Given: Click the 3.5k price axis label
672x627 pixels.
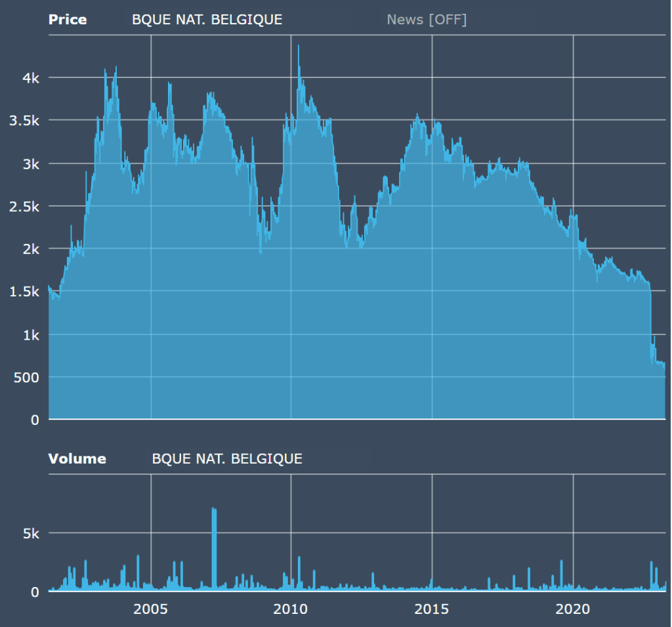Looking at the screenshot, I should pyautogui.click(x=26, y=121).
